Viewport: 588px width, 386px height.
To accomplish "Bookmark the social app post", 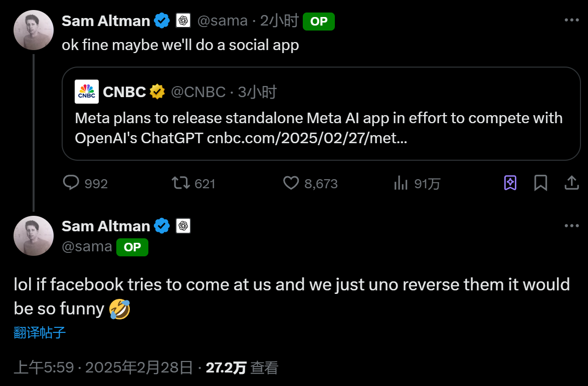I will pos(540,183).
